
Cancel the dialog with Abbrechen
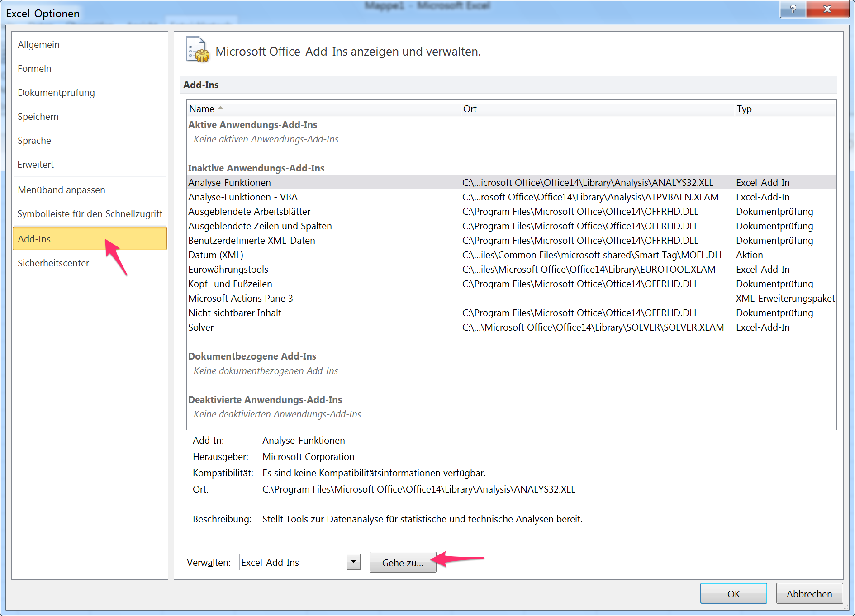[x=809, y=593]
